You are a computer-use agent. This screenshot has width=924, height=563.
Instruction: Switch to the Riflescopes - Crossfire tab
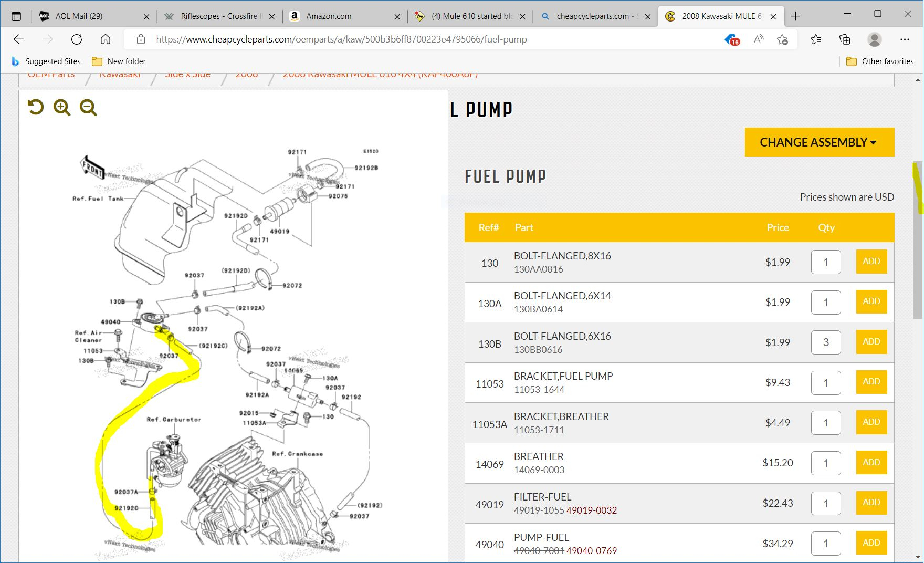[219, 16]
